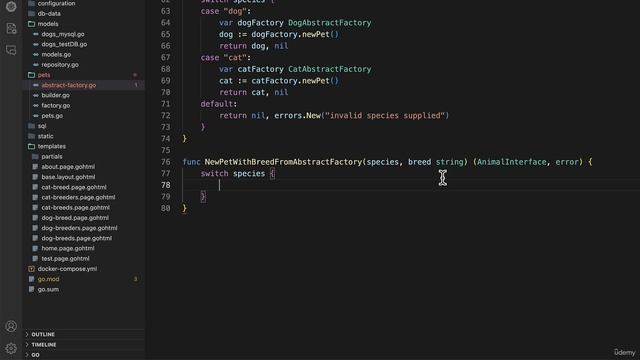Viewport: 640px width, 360px height.
Task: Click the Go file icon beside builder.go
Action: tap(36, 95)
